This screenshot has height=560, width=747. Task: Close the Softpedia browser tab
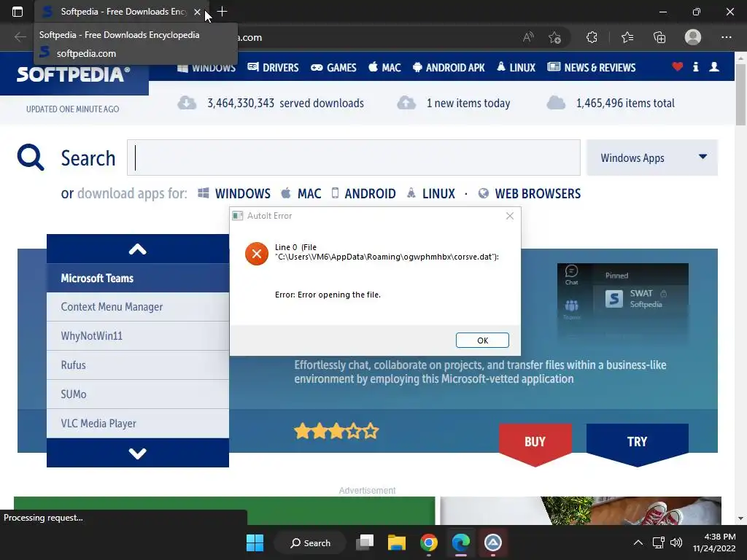[x=197, y=12]
